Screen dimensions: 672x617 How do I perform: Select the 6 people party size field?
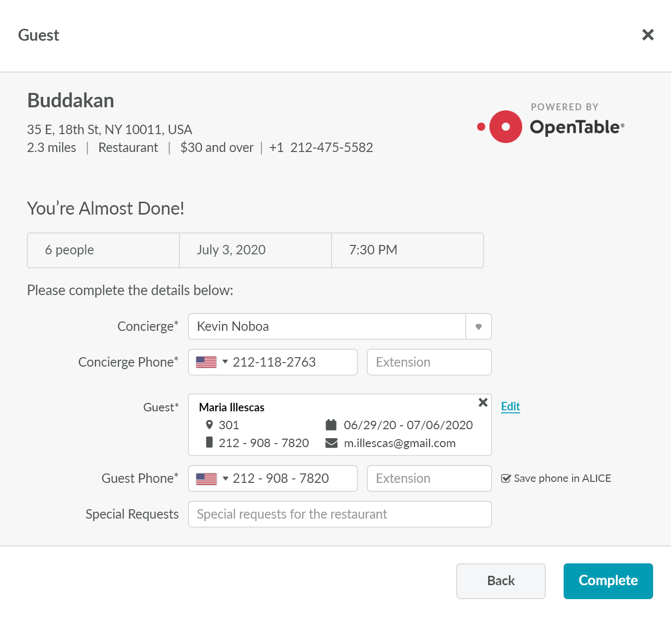[103, 250]
